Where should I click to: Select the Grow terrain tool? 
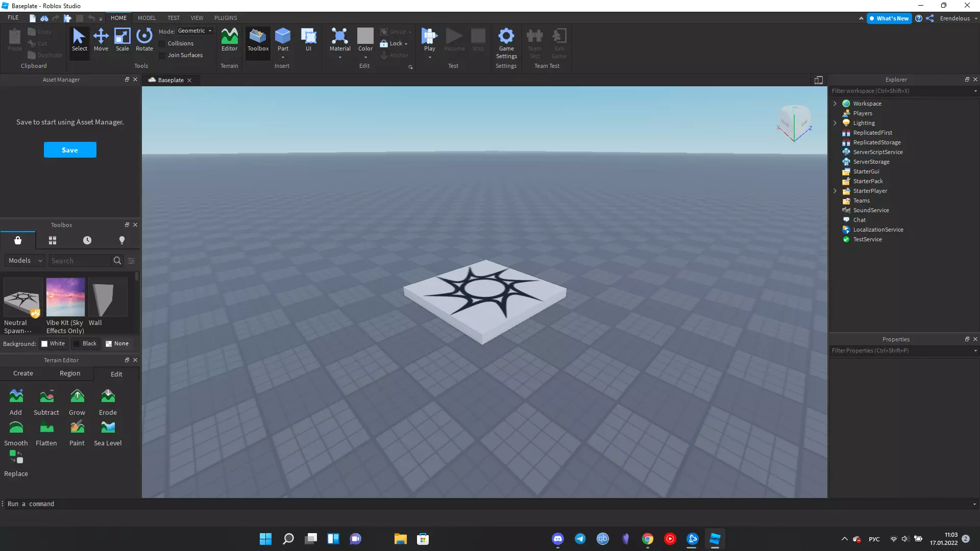point(77,401)
